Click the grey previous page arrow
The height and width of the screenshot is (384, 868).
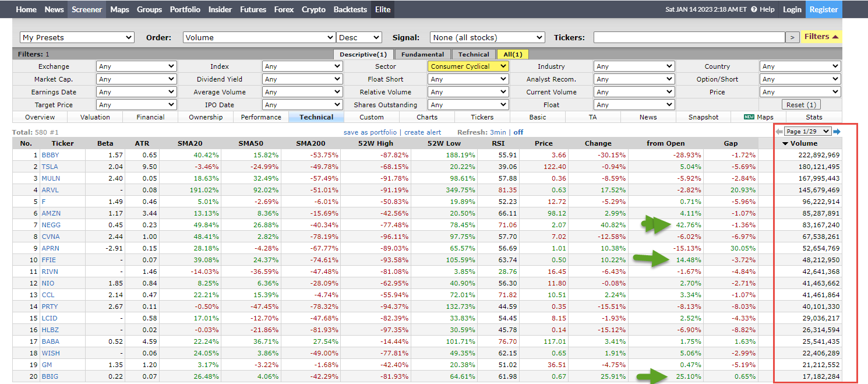pyautogui.click(x=779, y=132)
